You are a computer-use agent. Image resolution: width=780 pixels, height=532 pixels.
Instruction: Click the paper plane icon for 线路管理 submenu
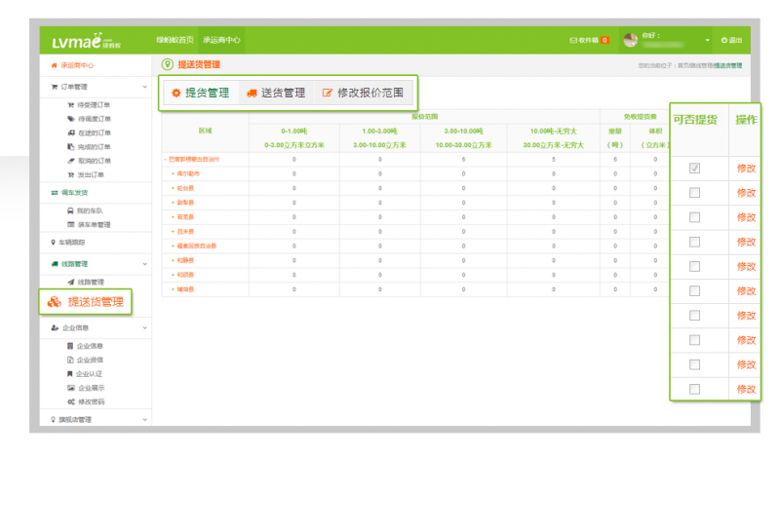71,282
